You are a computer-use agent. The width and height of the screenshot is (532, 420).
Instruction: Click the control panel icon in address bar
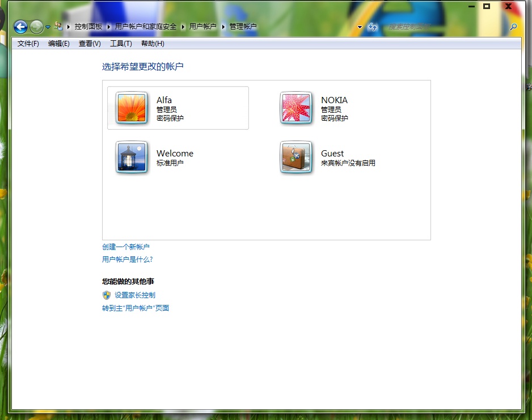pos(58,27)
